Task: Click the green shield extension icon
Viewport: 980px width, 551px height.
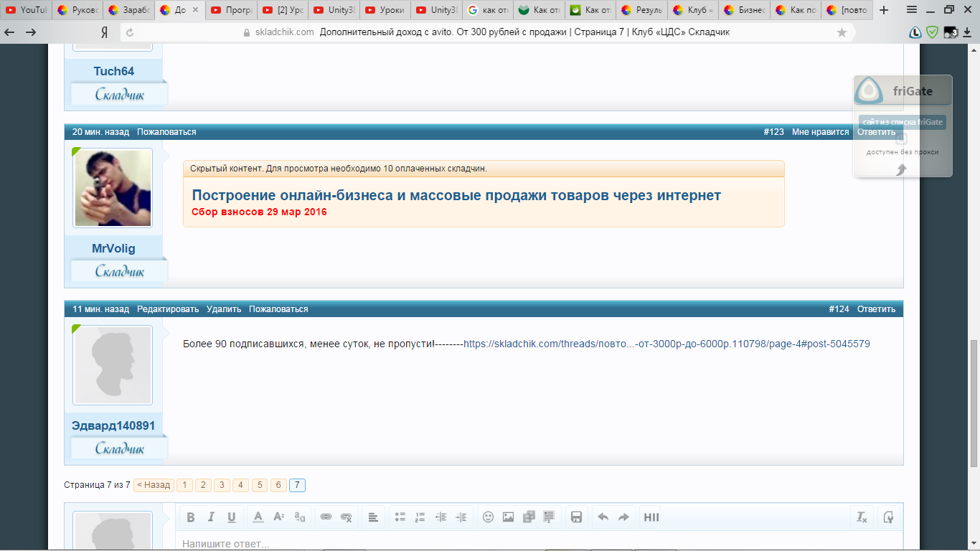Action: (933, 32)
